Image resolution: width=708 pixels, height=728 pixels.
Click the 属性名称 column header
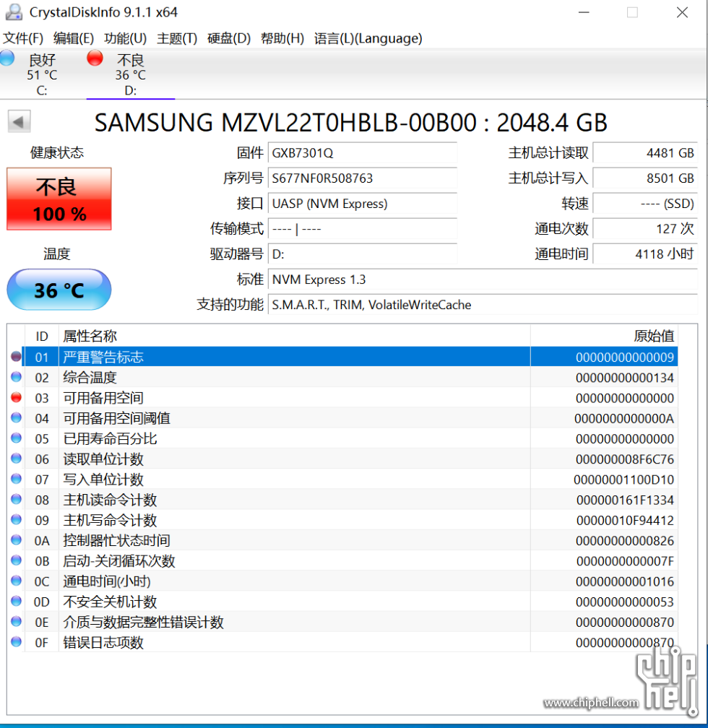295,336
